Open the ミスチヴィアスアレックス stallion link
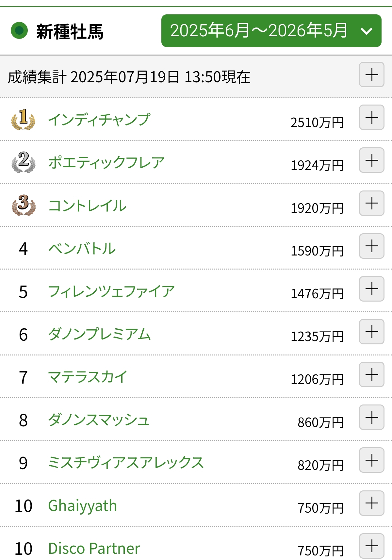Viewport: 392px width, 560px height. [126, 463]
